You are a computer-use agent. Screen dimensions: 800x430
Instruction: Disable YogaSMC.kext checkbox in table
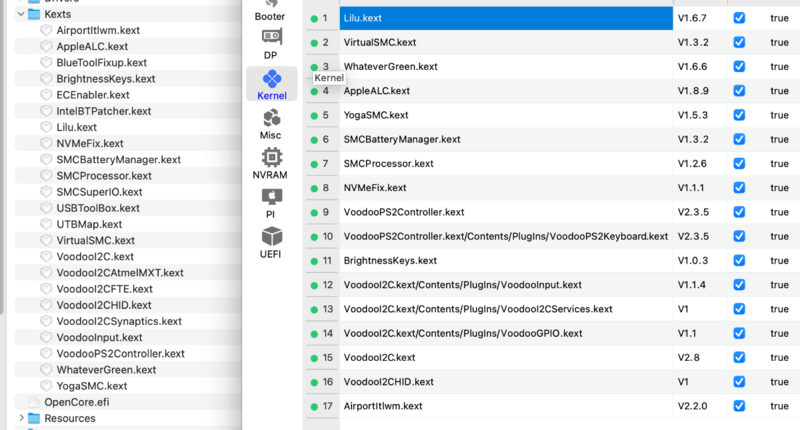tap(739, 115)
